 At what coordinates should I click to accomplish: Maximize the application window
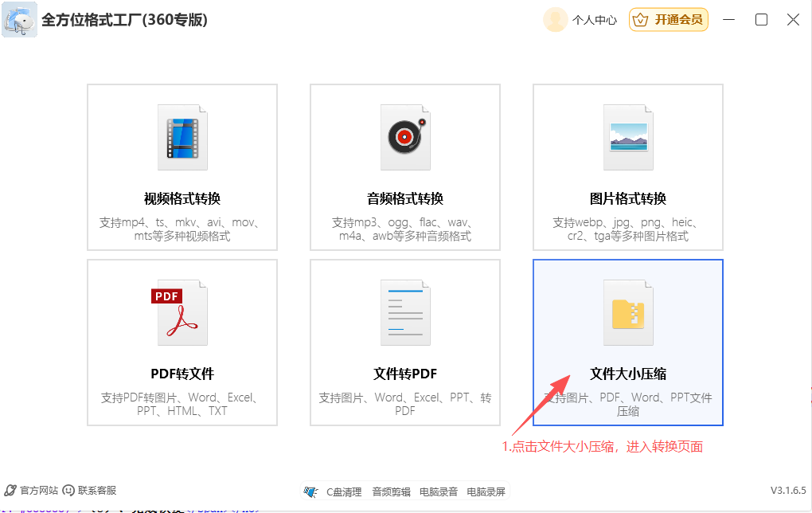761,20
